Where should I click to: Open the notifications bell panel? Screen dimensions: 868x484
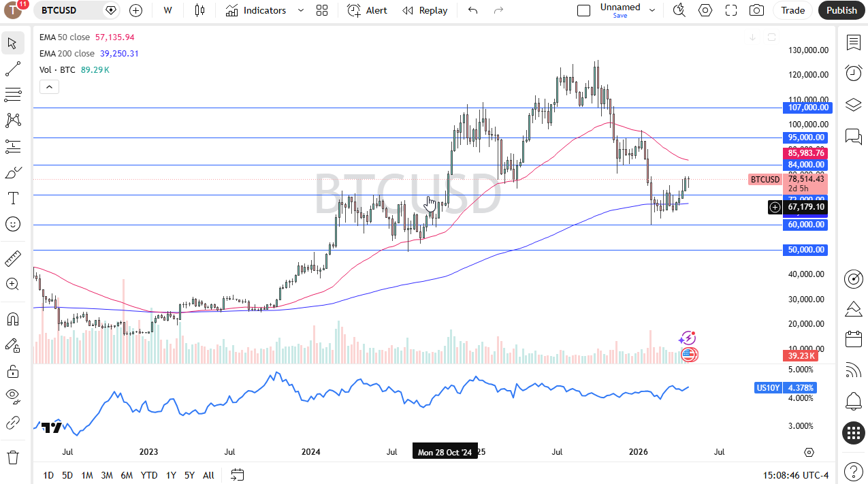(853, 401)
